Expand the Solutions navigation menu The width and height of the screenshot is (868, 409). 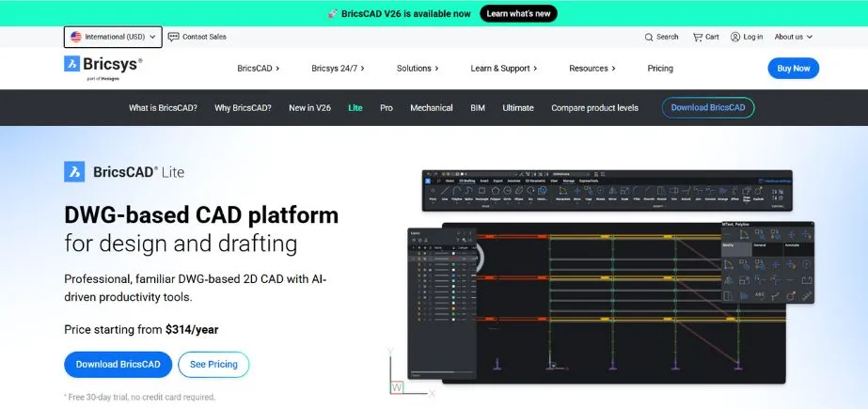(418, 69)
